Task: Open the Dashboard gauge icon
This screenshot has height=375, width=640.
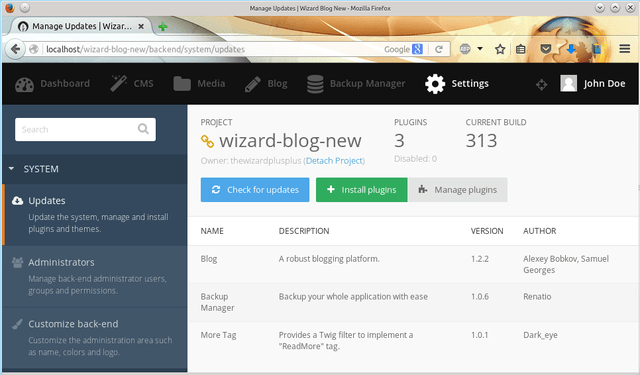Action: click(24, 84)
